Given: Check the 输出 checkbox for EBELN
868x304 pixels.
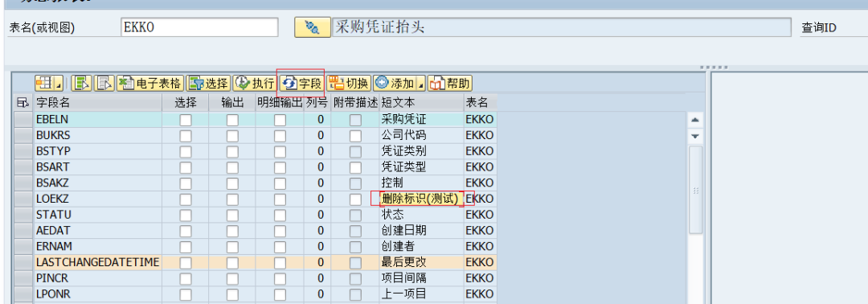Looking at the screenshot, I should (232, 120).
